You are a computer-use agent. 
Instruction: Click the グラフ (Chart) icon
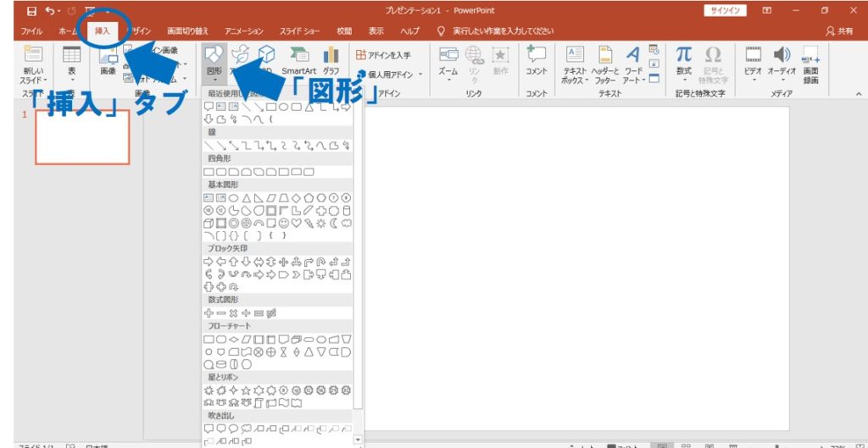[x=331, y=61]
